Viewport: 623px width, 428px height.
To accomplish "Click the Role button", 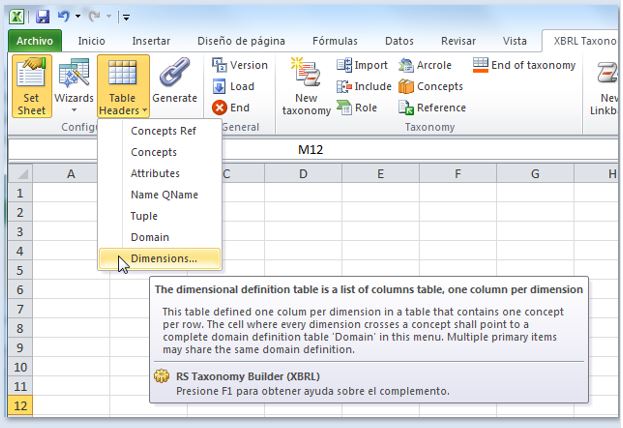I will pos(356,108).
